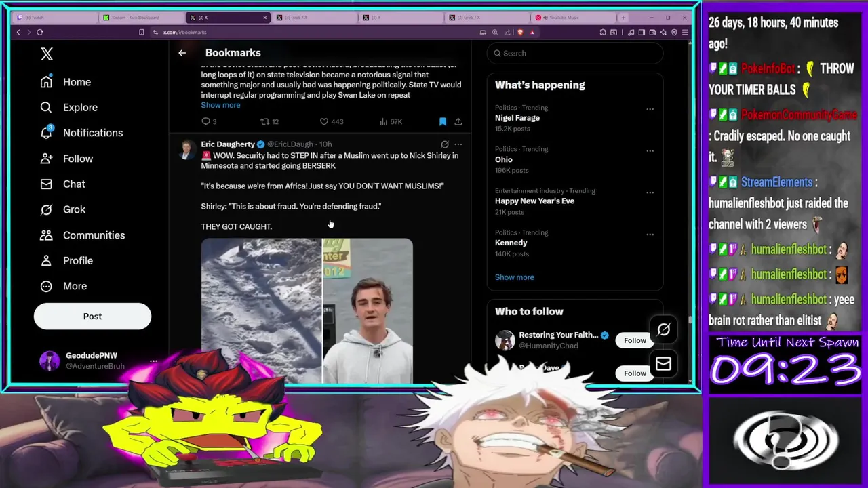The width and height of the screenshot is (868, 488).
Task: Open Grok in X sidebar
Action: tap(62, 209)
